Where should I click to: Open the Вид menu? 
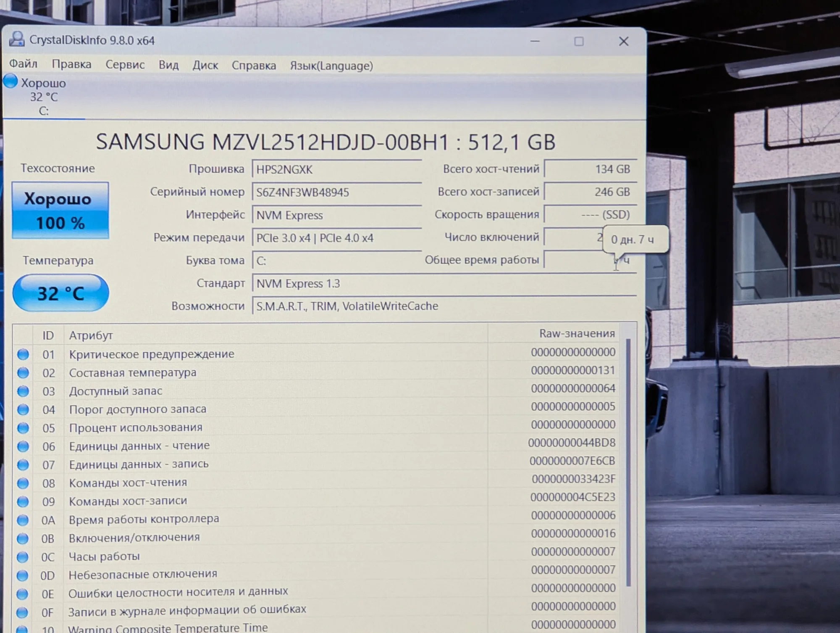click(168, 65)
